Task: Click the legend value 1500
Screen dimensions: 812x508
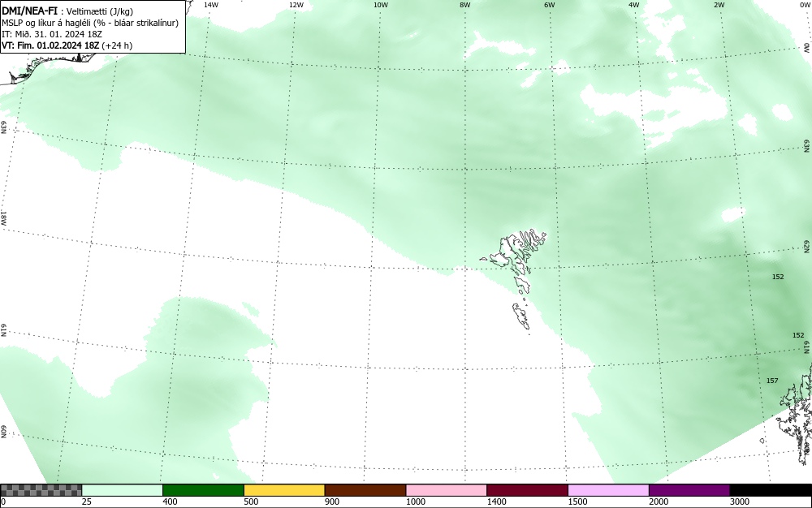Action: pyautogui.click(x=578, y=502)
